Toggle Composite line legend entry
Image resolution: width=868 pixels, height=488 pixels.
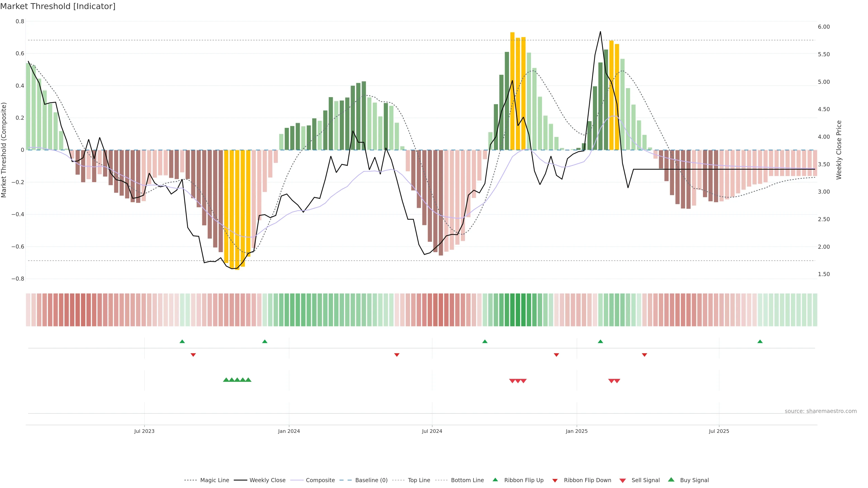point(320,480)
